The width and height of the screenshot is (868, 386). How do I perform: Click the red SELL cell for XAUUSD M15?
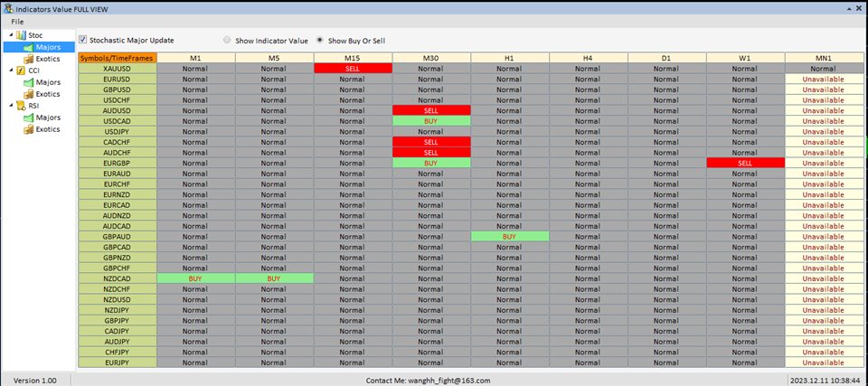tap(354, 69)
